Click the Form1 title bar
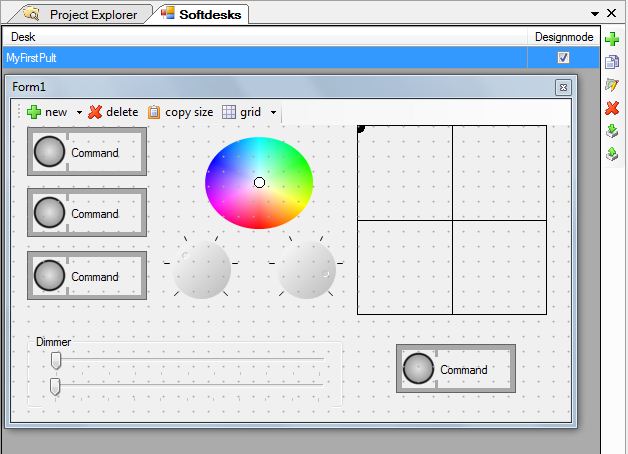 click(x=280, y=87)
